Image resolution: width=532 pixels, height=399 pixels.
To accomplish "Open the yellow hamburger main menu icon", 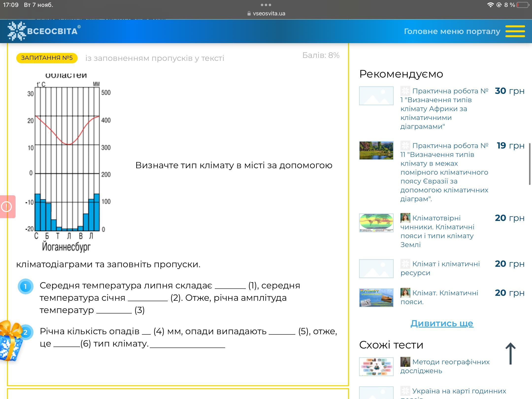I will coord(515,31).
